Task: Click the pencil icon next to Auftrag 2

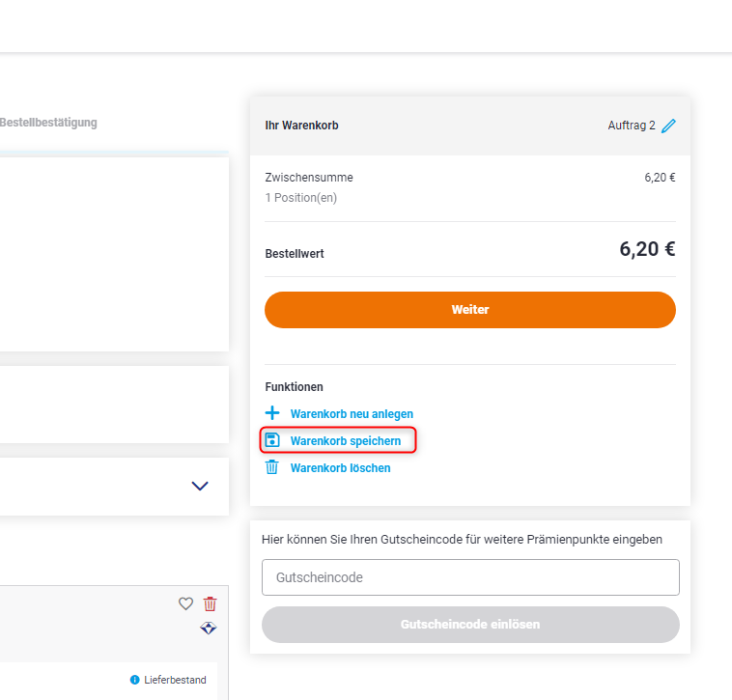Action: 668,126
